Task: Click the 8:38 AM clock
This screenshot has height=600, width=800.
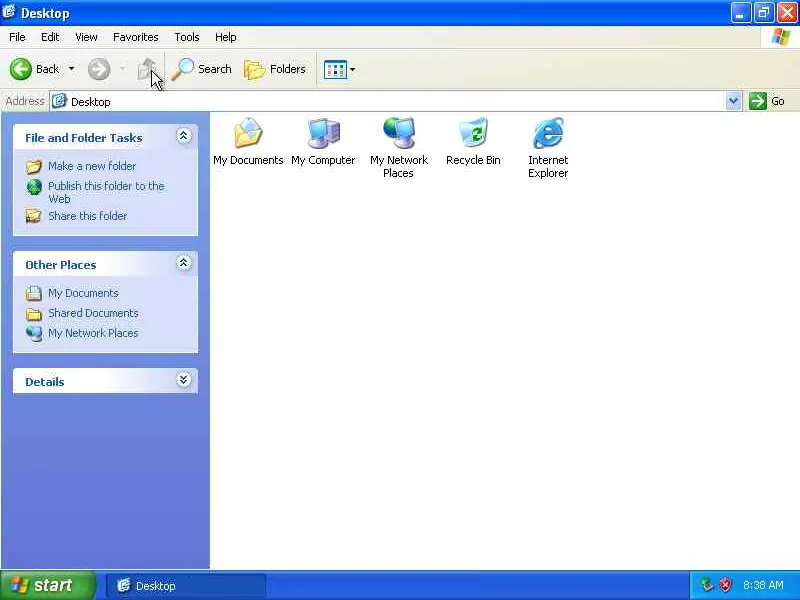Action: (763, 585)
